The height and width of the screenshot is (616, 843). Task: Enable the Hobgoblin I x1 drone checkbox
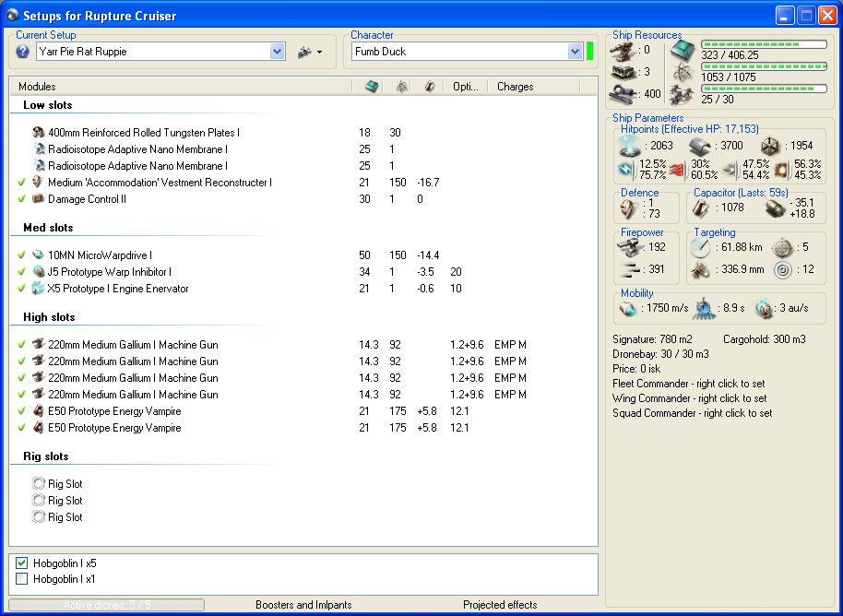tap(22, 579)
